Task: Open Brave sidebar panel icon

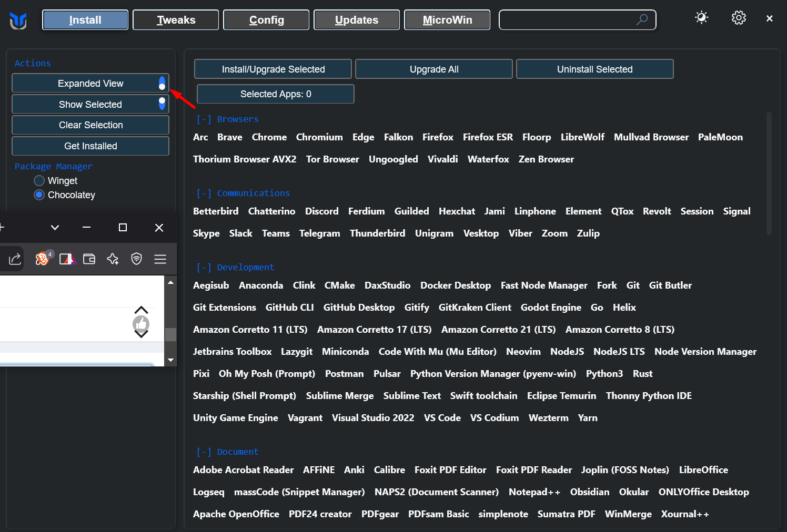Action: [x=67, y=259]
